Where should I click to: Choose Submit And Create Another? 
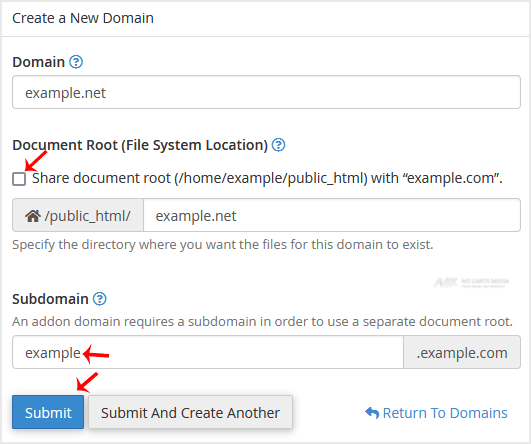click(x=190, y=412)
